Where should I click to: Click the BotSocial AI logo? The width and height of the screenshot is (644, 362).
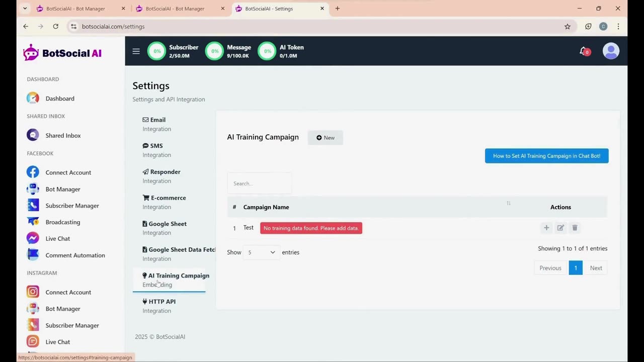click(62, 53)
